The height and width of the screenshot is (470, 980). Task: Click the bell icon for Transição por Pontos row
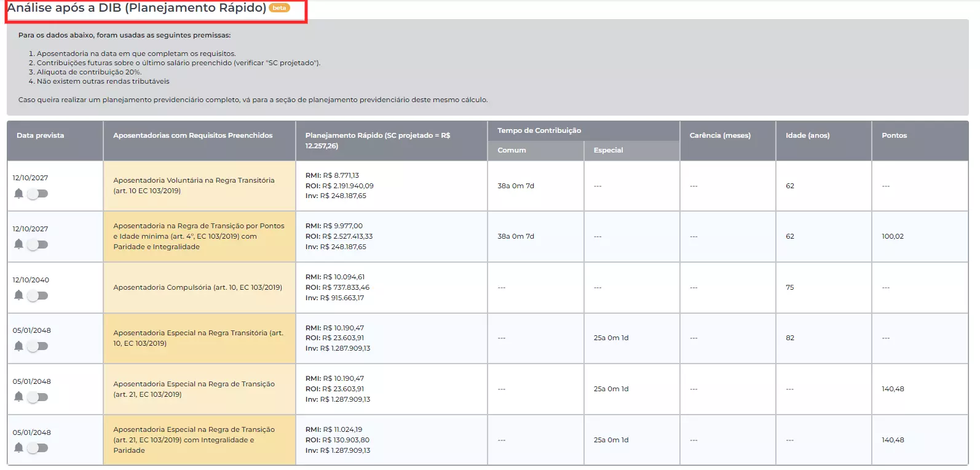pyautogui.click(x=18, y=244)
